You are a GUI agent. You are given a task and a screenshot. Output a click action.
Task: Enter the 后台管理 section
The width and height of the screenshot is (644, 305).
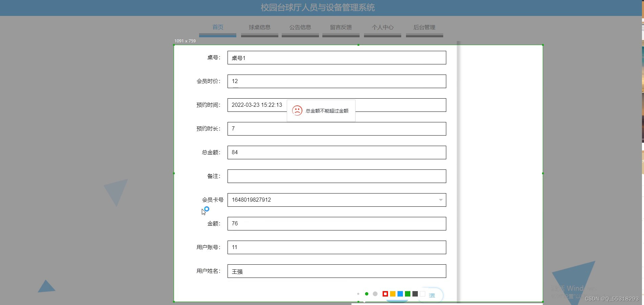pos(424,27)
